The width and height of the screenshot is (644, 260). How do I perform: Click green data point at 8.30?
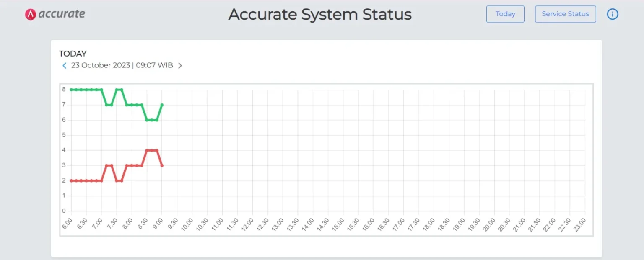[x=147, y=120]
